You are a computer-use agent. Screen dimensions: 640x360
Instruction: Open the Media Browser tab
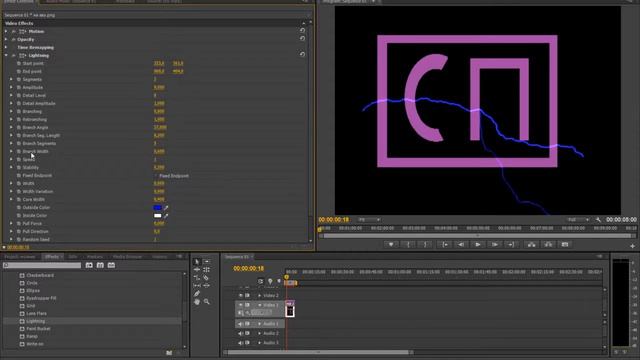(127, 257)
